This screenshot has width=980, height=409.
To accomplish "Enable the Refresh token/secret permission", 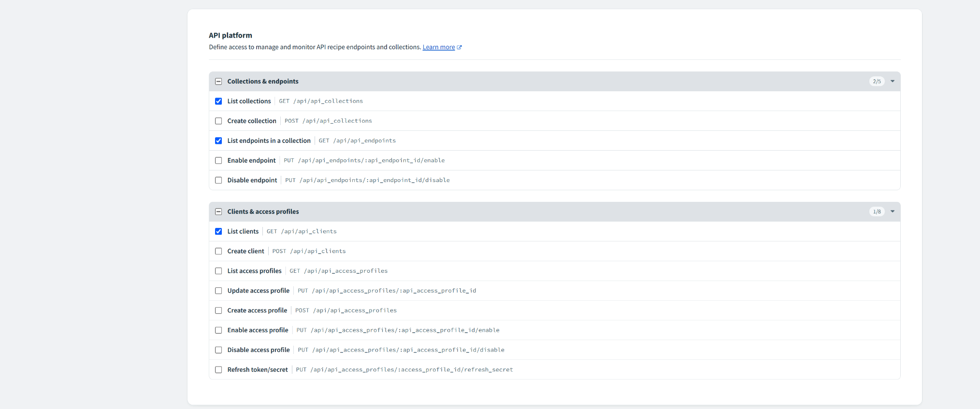I will tap(218, 370).
